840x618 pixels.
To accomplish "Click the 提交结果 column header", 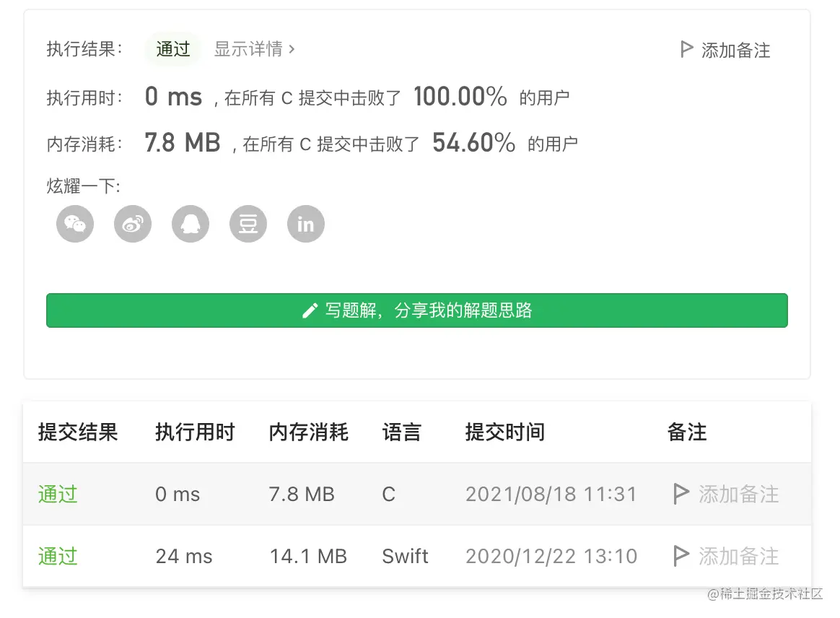I will coord(78,432).
